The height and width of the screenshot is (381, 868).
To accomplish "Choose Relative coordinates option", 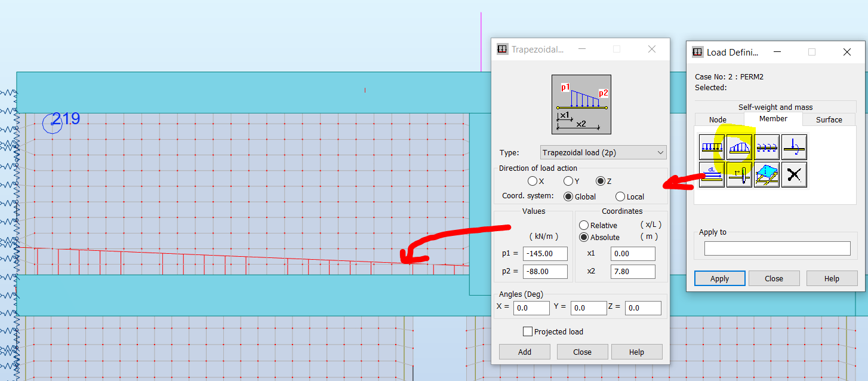I will tap(584, 225).
